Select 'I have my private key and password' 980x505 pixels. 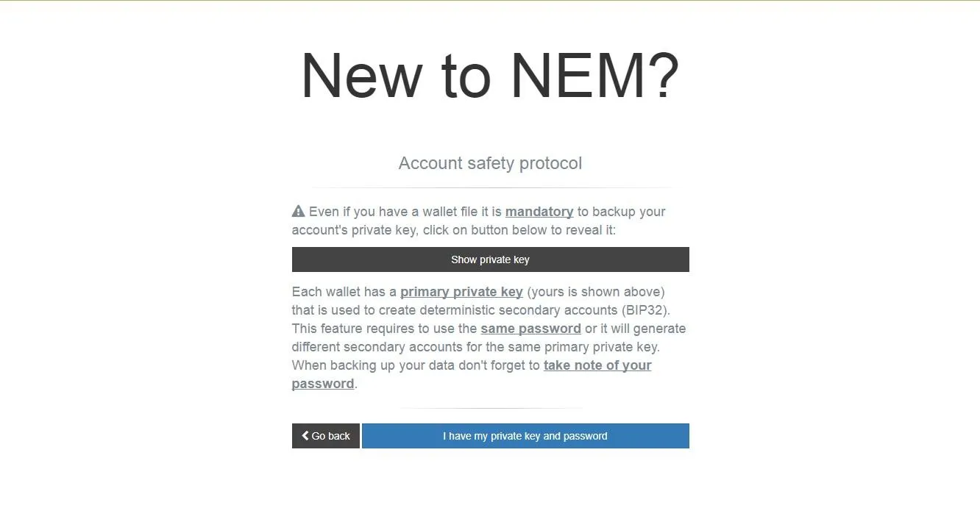tap(525, 435)
